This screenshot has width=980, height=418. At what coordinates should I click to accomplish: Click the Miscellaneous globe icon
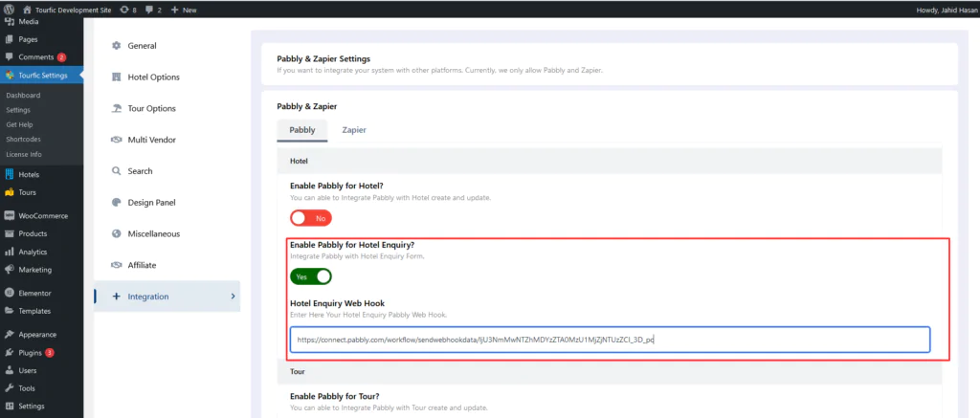pyautogui.click(x=116, y=233)
